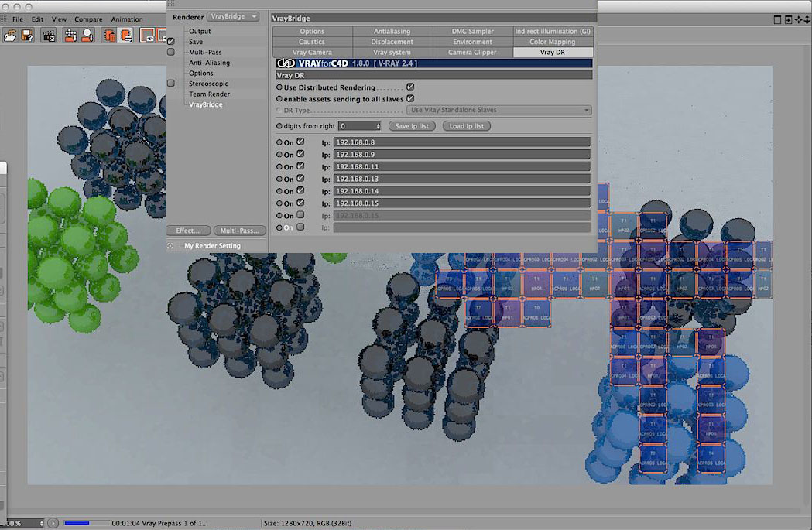The image size is (812, 530).
Task: Enable the Stereoscopic checkbox
Action: point(171,84)
